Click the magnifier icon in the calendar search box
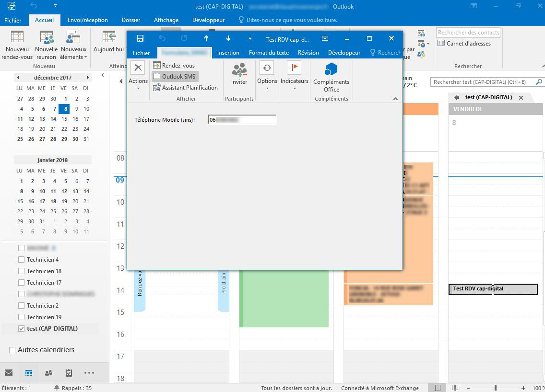This screenshot has height=392, width=545. click(539, 82)
